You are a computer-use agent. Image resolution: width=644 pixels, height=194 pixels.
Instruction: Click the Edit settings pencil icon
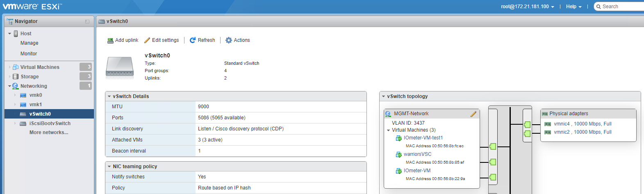pos(147,40)
